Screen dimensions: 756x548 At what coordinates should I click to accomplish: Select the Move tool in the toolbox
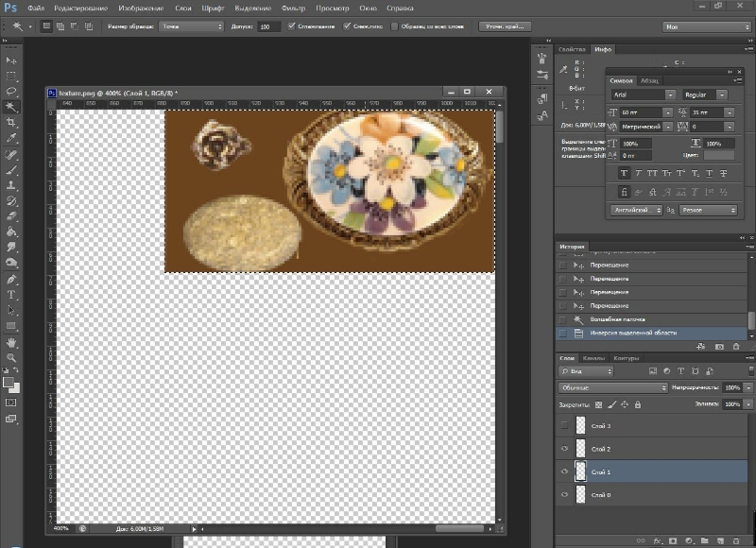[x=11, y=60]
